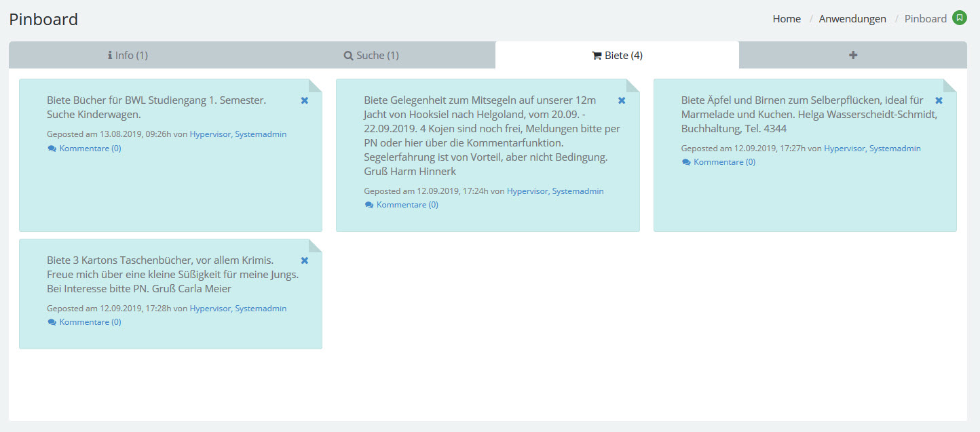Image resolution: width=980 pixels, height=432 pixels.
Task: Click the plus icon to add a new tab
Action: (x=853, y=55)
